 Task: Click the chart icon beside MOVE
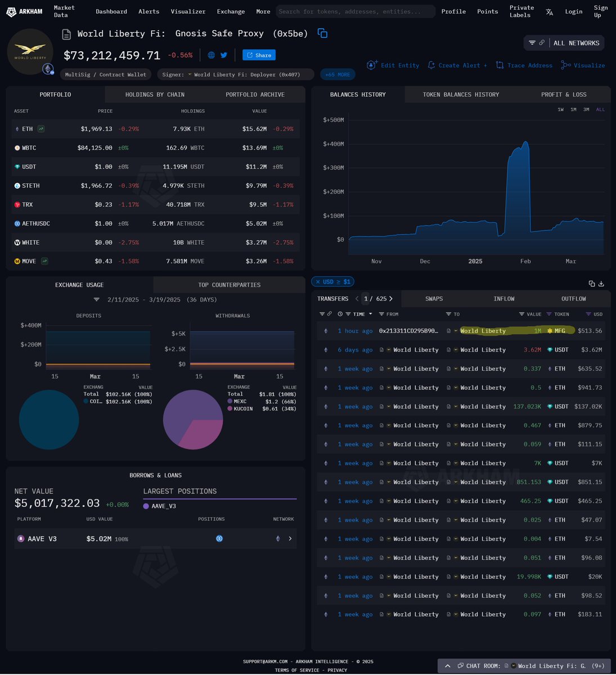click(x=44, y=261)
